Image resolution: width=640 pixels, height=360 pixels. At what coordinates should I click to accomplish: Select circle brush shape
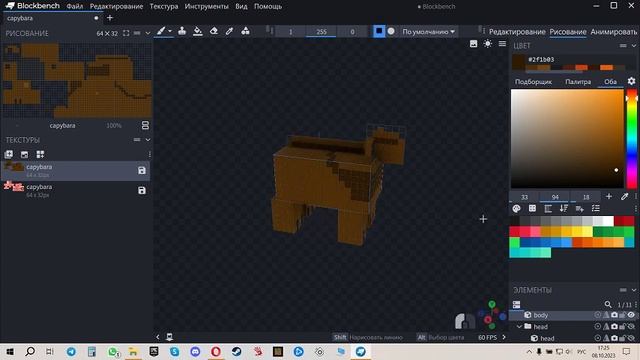(391, 31)
